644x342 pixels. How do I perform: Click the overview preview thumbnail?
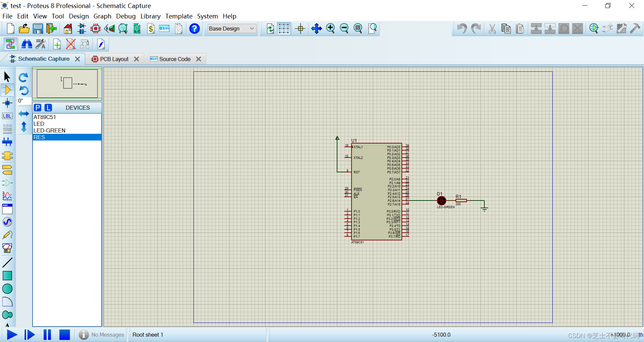pos(67,83)
